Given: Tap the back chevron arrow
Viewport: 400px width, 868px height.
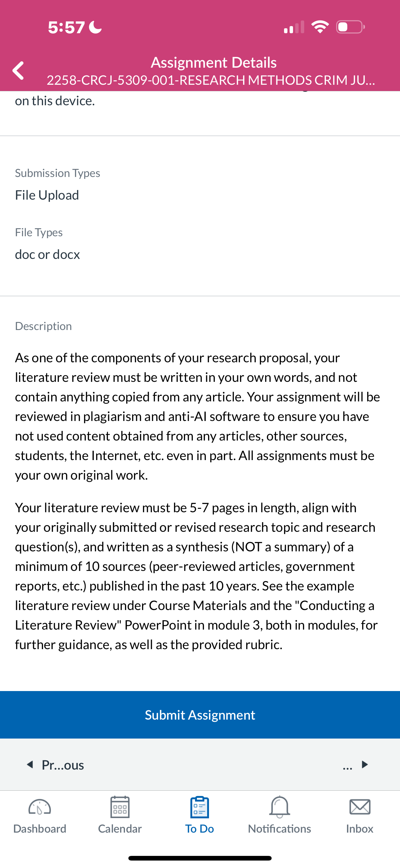Looking at the screenshot, I should (18, 70).
